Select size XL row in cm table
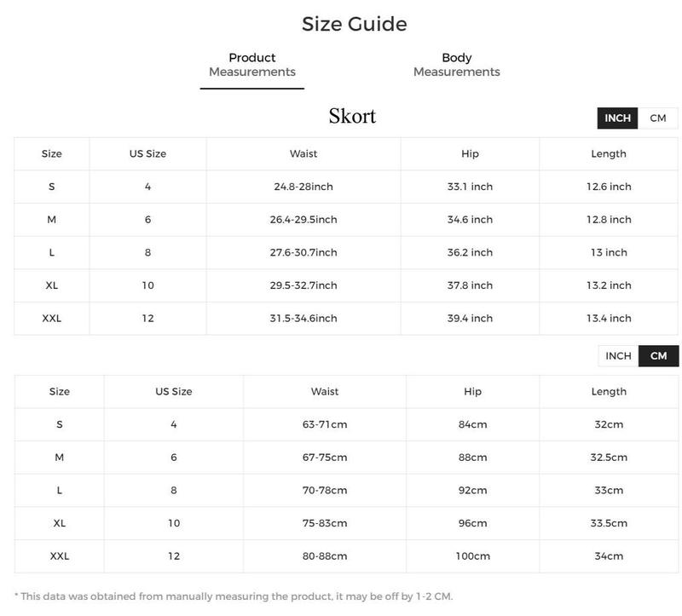 point(346,523)
